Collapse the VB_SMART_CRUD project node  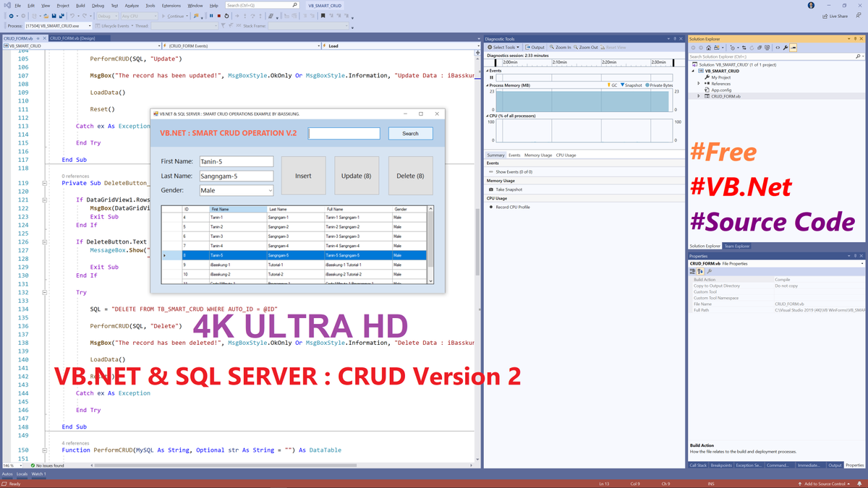pyautogui.click(x=693, y=71)
